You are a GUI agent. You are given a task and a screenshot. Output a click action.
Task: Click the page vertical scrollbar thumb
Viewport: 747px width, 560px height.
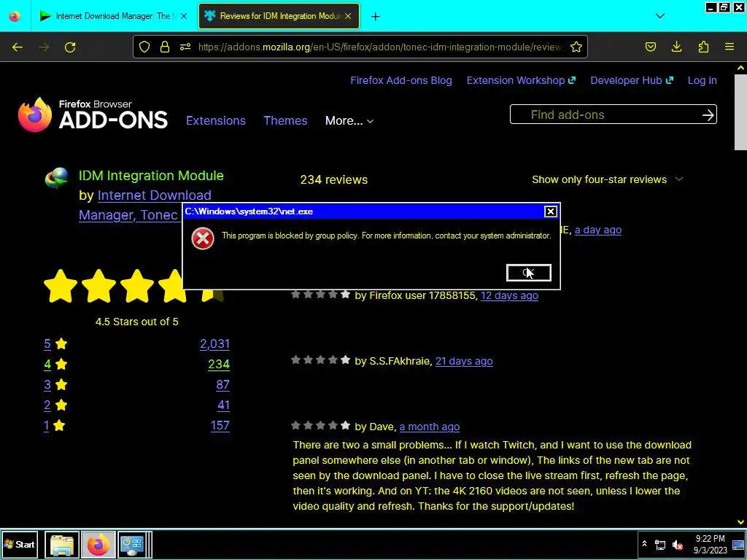click(740, 112)
